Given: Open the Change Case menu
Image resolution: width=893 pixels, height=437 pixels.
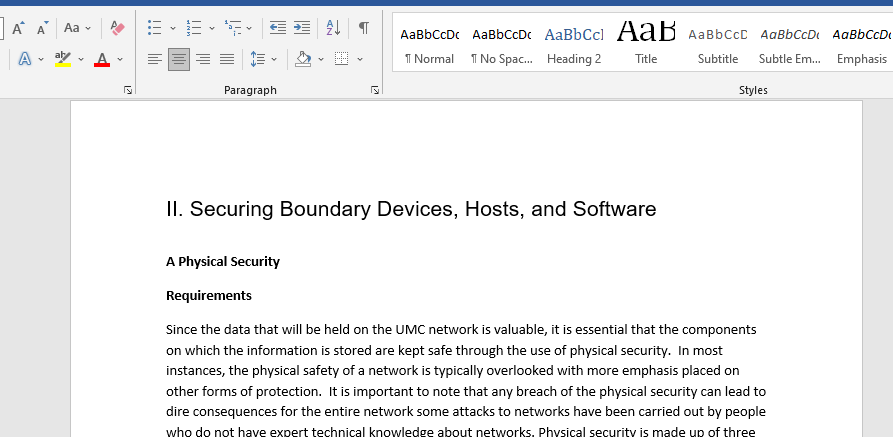Looking at the screenshot, I should tap(77, 27).
